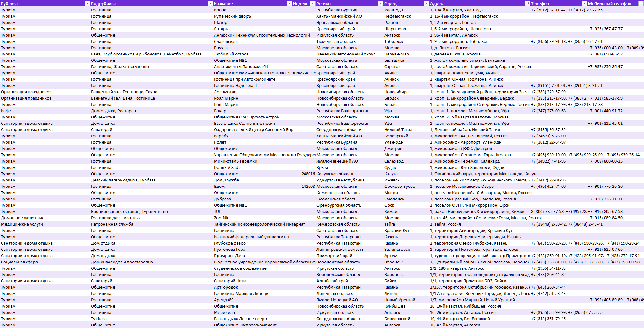The width and height of the screenshot is (644, 328).
Task: Click the rubric cell 'Домашние животные'
Action: tap(45, 218)
